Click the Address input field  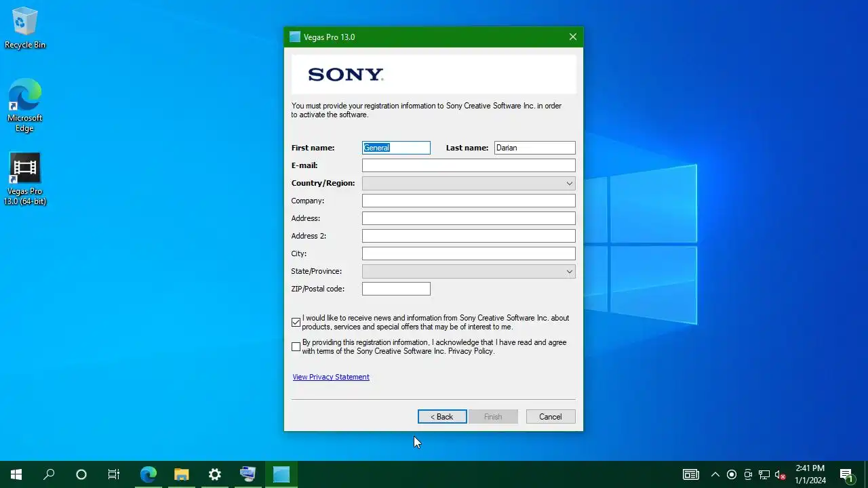pos(469,218)
